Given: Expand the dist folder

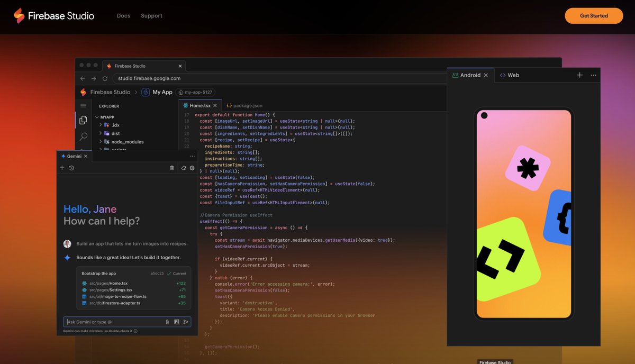Looking at the screenshot, I should tap(110, 133).
